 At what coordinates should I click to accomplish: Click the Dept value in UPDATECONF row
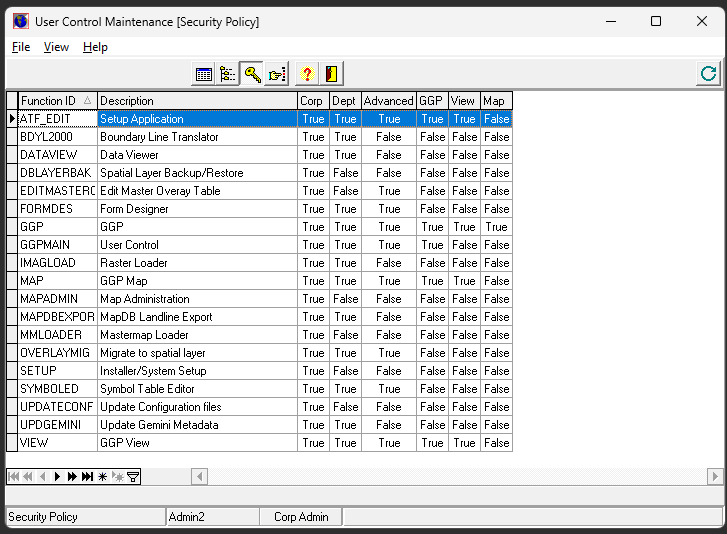point(345,407)
